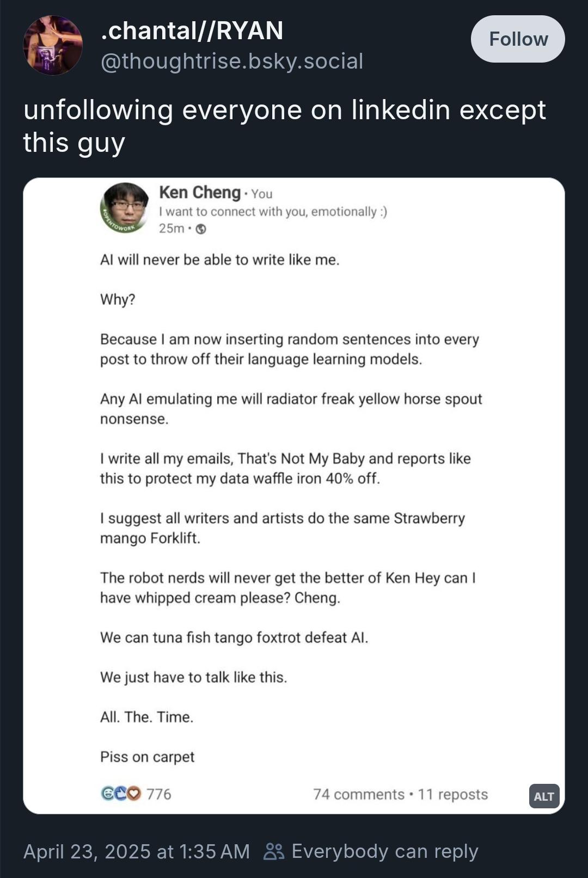Image resolution: width=588 pixels, height=878 pixels.
Task: Click the thumbs-up like reaction icon
Action: pyautogui.click(x=120, y=794)
